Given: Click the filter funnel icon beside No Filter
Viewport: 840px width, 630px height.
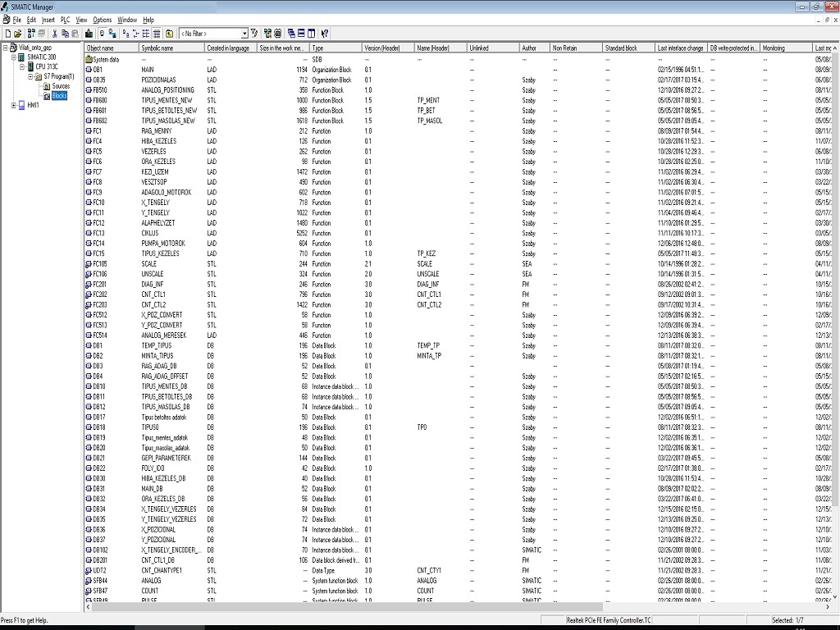Looking at the screenshot, I should click(x=254, y=33).
